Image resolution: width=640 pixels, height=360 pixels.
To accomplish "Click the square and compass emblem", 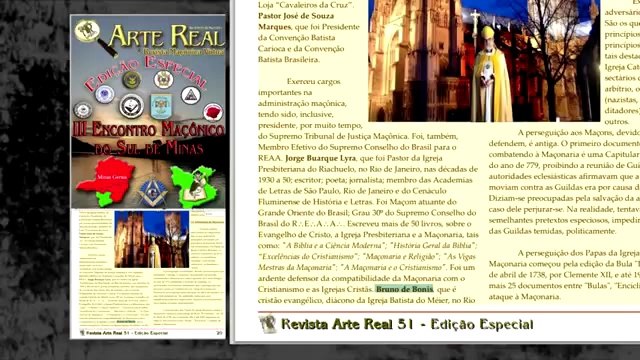I will 152,192.
